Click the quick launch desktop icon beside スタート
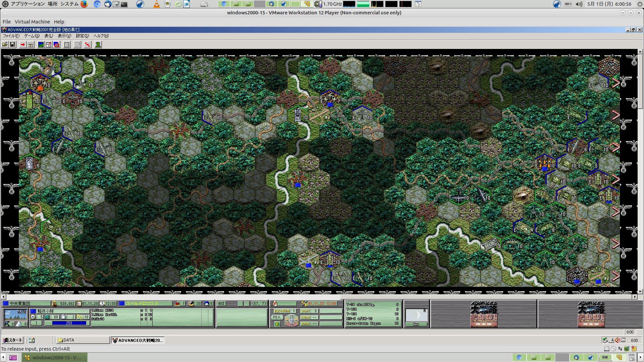Screen dimensions: 644x362 [x=32, y=340]
